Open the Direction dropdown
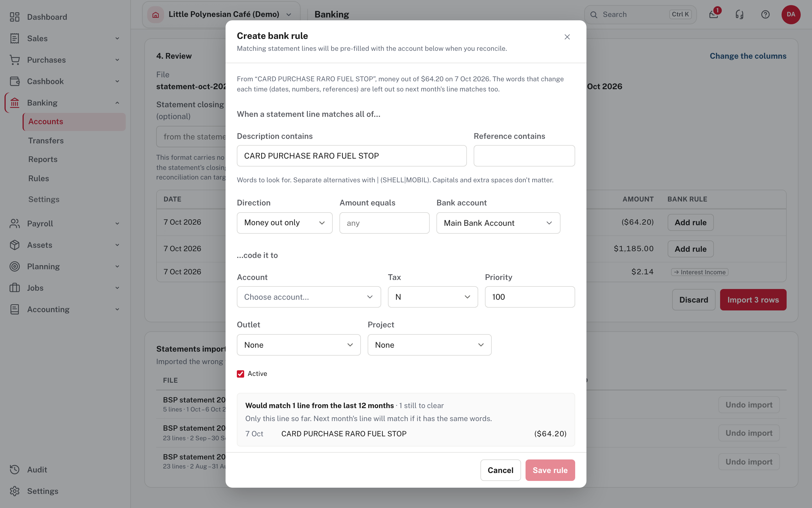This screenshot has height=508, width=812. (x=284, y=223)
